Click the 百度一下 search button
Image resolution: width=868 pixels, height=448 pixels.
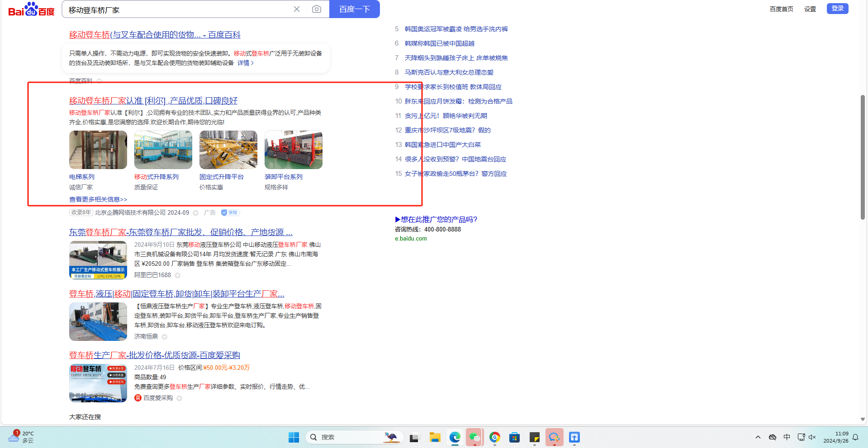(x=355, y=9)
